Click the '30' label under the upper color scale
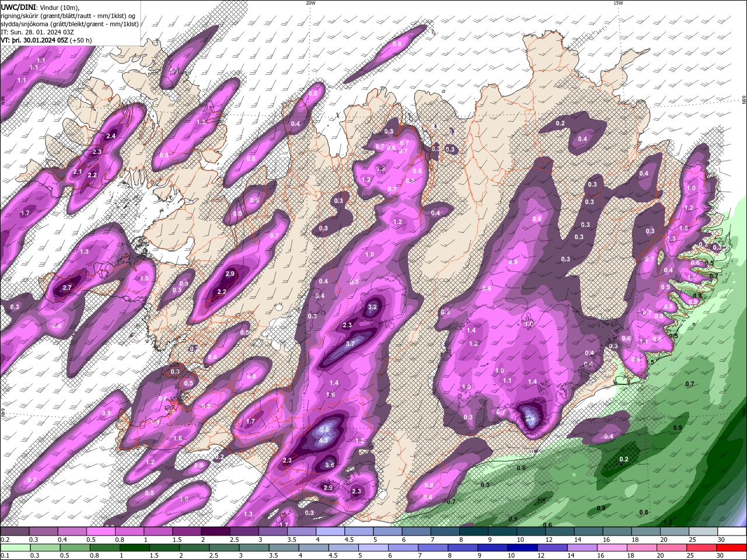 (x=721, y=540)
